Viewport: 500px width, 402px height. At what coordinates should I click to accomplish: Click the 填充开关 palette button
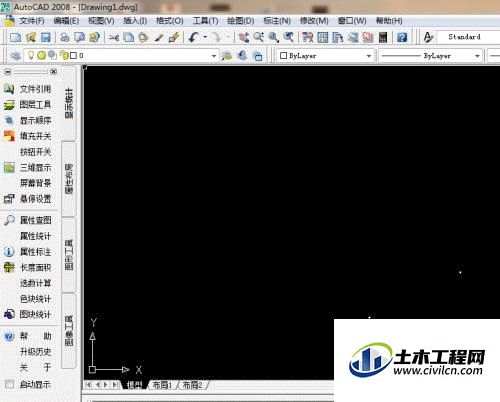pyautogui.click(x=28, y=136)
